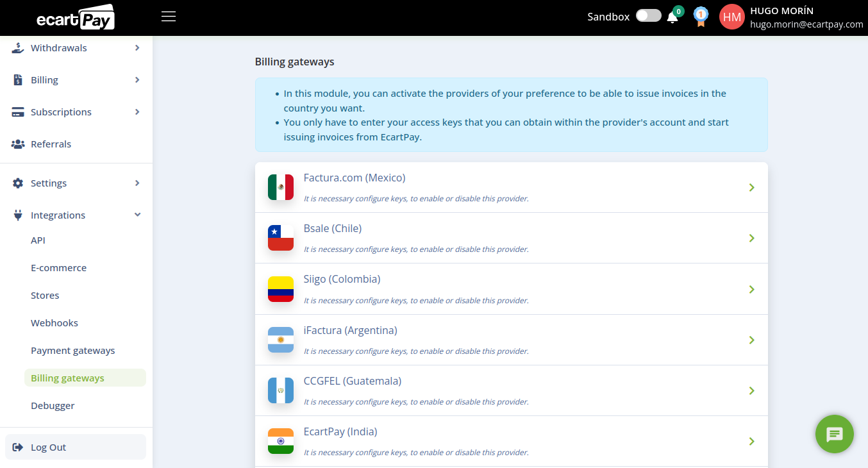Go to E-commerce submenu item
Viewport: 868px width, 468px height.
point(58,268)
